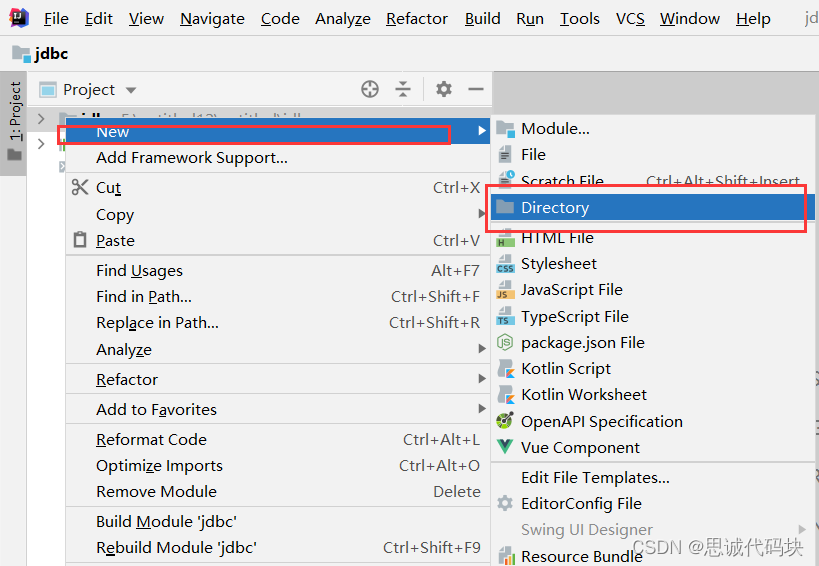Select Build Module 'jdbc'
The height and width of the screenshot is (566, 819).
[x=277, y=522]
